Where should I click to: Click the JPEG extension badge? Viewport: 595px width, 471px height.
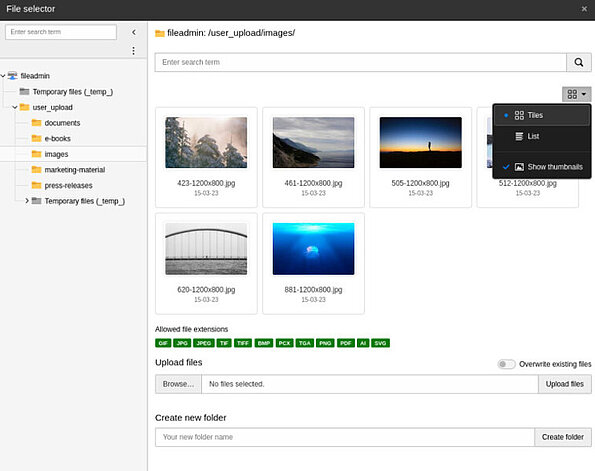(x=204, y=343)
